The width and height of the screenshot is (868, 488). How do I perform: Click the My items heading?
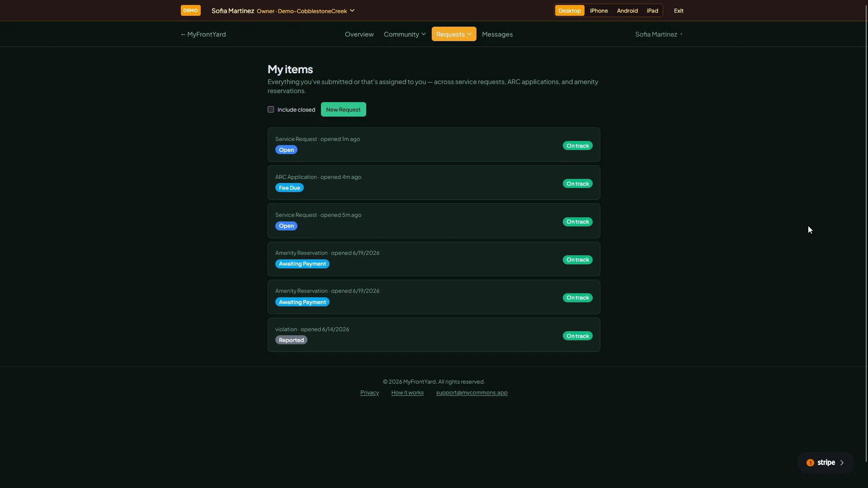(290, 69)
